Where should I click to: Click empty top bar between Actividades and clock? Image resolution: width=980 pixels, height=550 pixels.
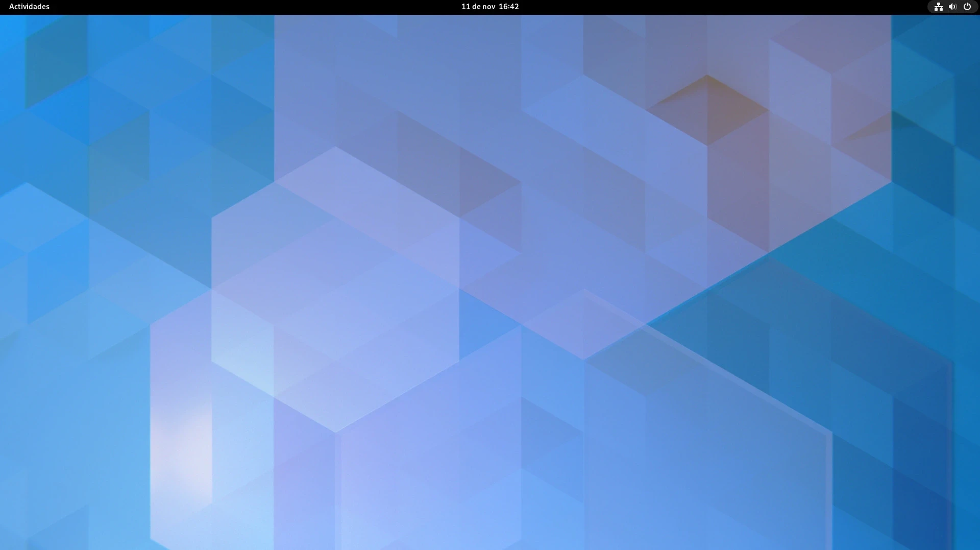[x=255, y=7]
